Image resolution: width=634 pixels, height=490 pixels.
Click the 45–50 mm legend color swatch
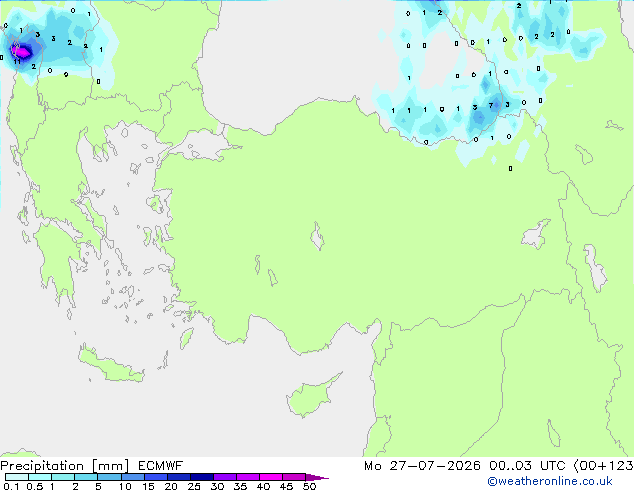(x=294, y=477)
